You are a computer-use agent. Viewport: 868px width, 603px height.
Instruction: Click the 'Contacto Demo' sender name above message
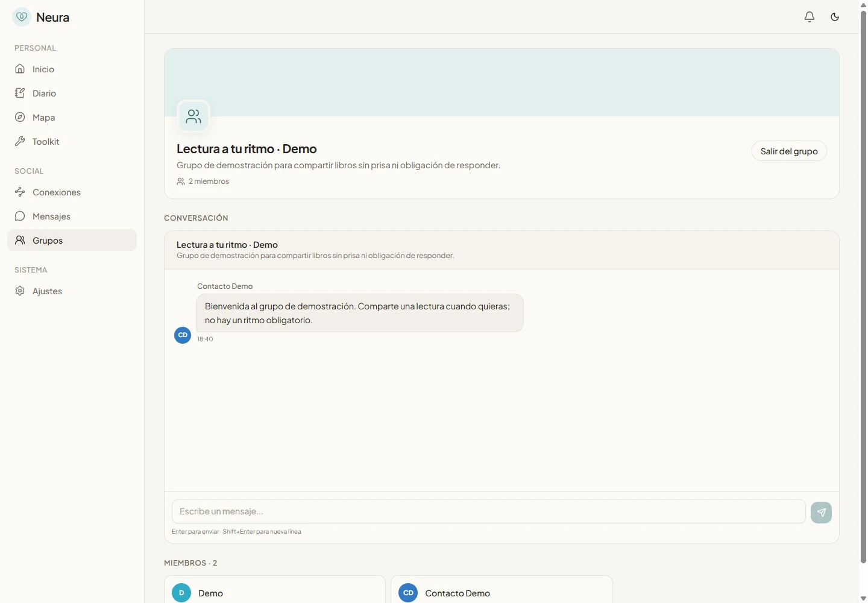coord(225,286)
